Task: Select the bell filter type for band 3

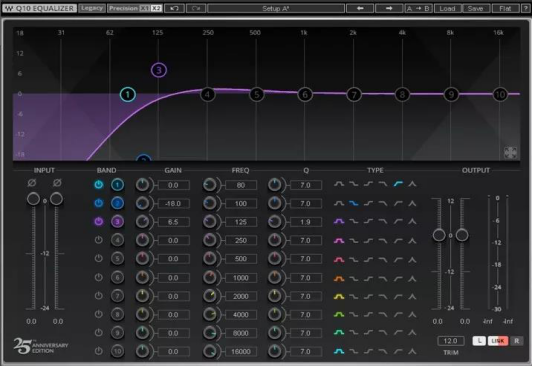Action: click(339, 222)
